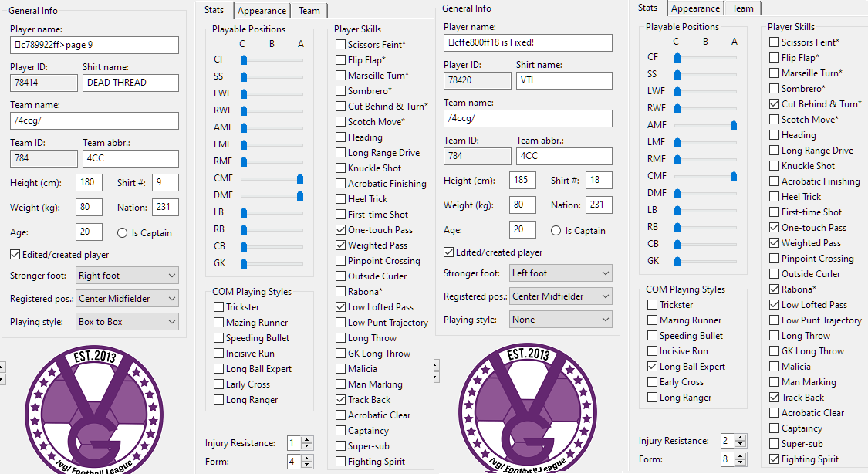Click Team name field of DEAD THREAD player
The width and height of the screenshot is (868, 474).
coord(94,120)
